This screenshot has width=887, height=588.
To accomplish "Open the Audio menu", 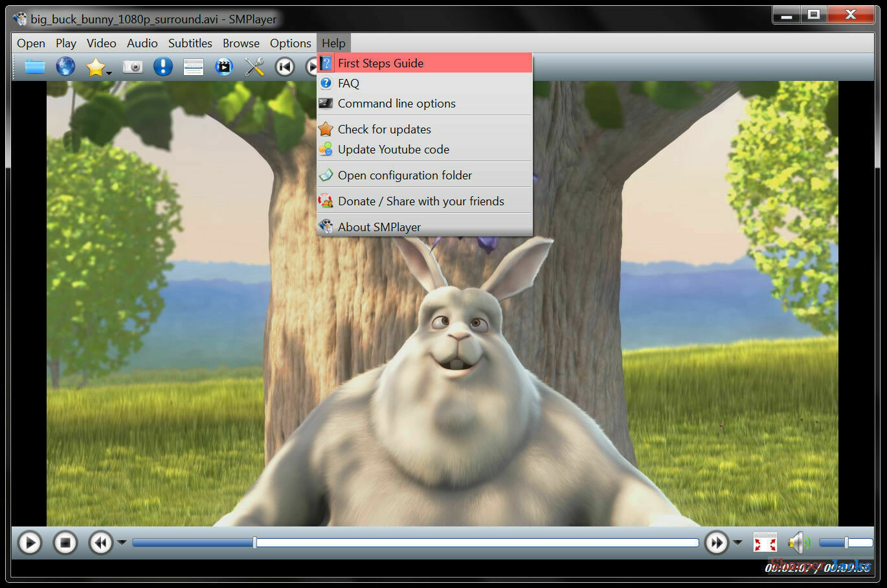I will tap(142, 43).
